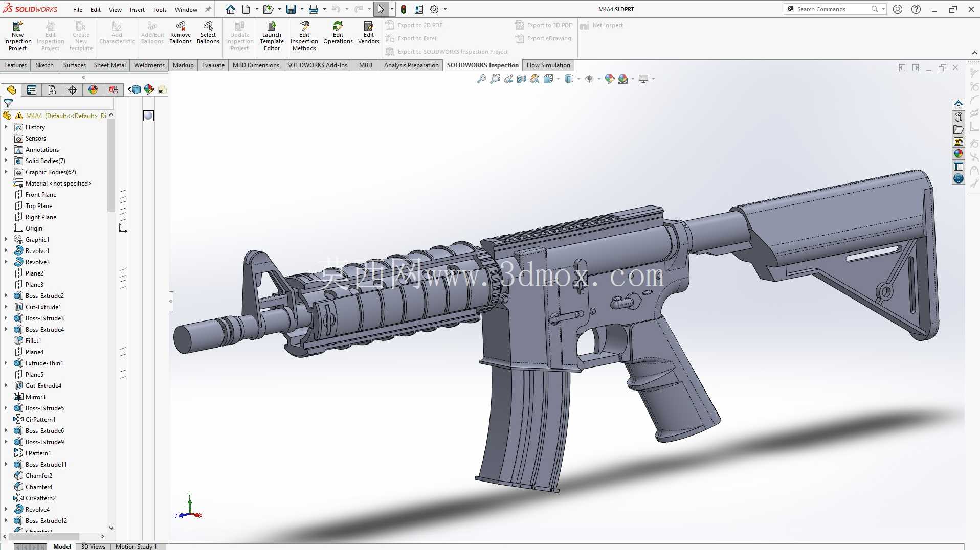Click Select Balloons tool
Screen dimensions: 980x550
coord(208,33)
